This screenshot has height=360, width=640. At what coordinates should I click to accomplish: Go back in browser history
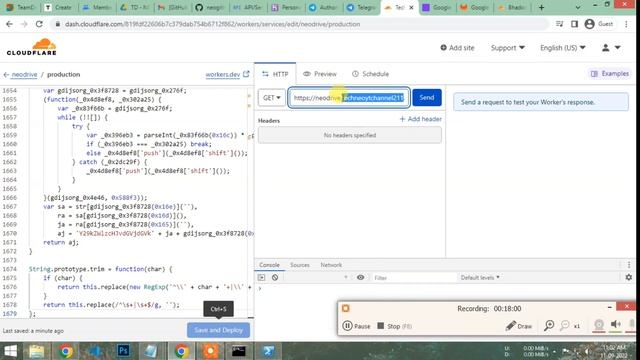click(x=9, y=24)
